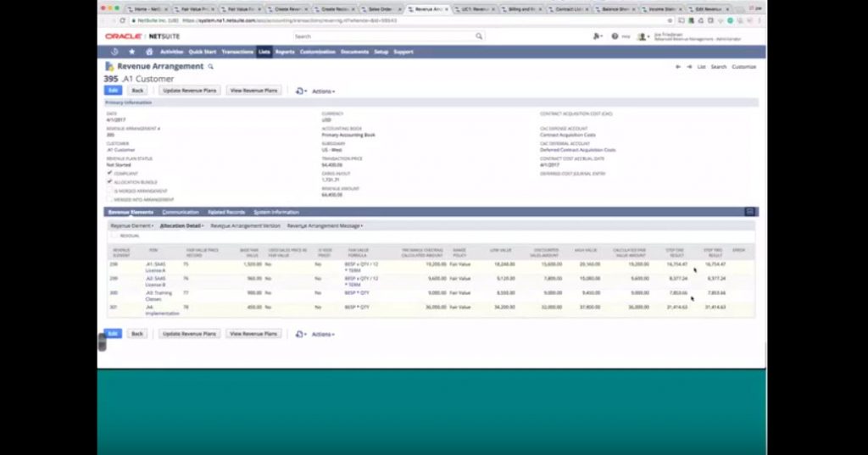The width and height of the screenshot is (868, 455).
Task: Expand the Revenue Arrangement Message dropdown
Action: [325, 226]
